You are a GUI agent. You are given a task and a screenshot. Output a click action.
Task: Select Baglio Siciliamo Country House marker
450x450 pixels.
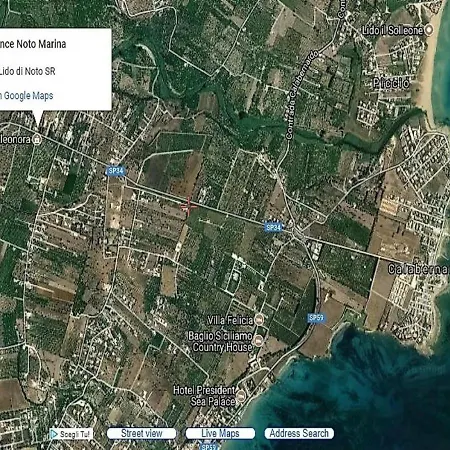click(258, 341)
